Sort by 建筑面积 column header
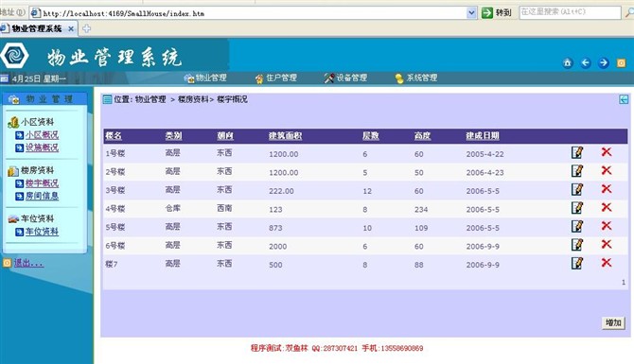The height and width of the screenshot is (364, 634). [x=286, y=136]
